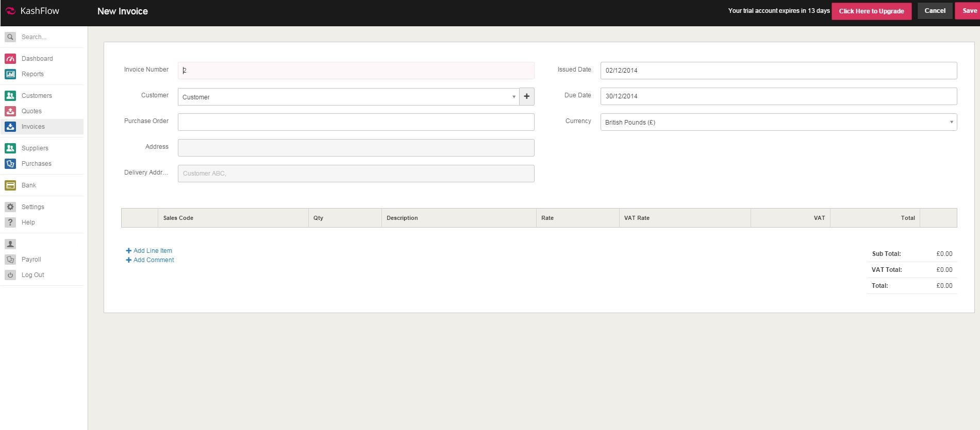Click Cancel to discard the invoice

[x=935, y=11]
